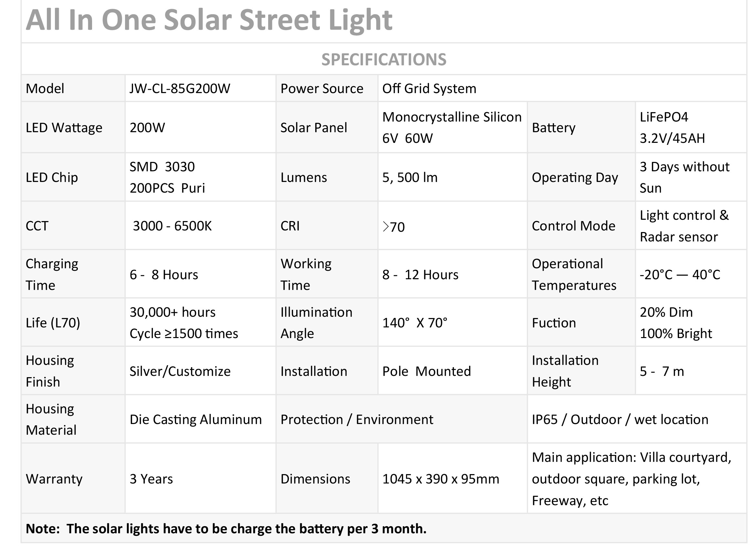Click the 'Die Casting Aluminum' material cell
Screen dimensions: 756x552
pos(195,419)
